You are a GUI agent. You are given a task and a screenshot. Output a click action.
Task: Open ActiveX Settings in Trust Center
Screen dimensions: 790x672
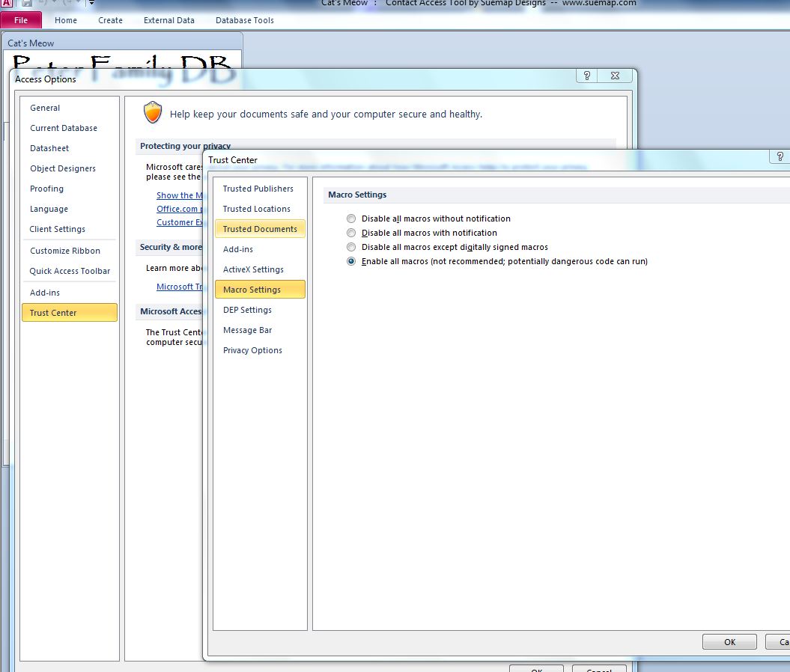pos(260,269)
